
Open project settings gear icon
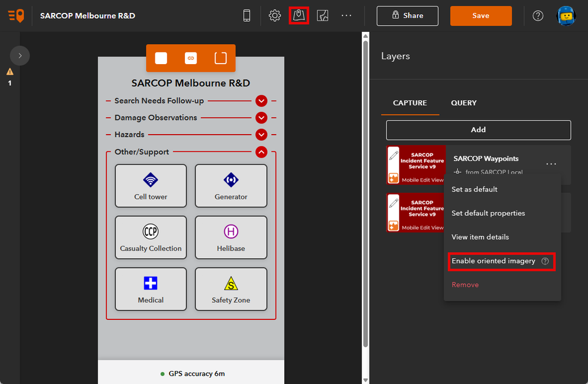coord(275,16)
